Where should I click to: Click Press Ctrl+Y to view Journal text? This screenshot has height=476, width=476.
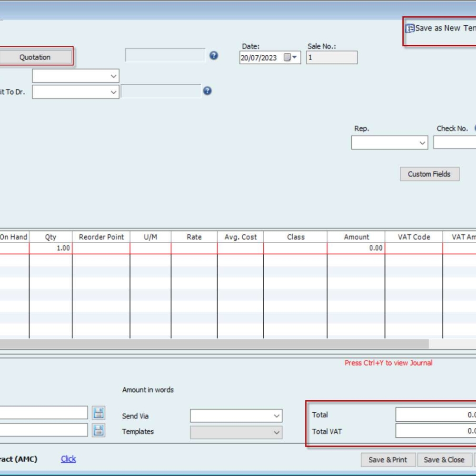[x=388, y=363]
